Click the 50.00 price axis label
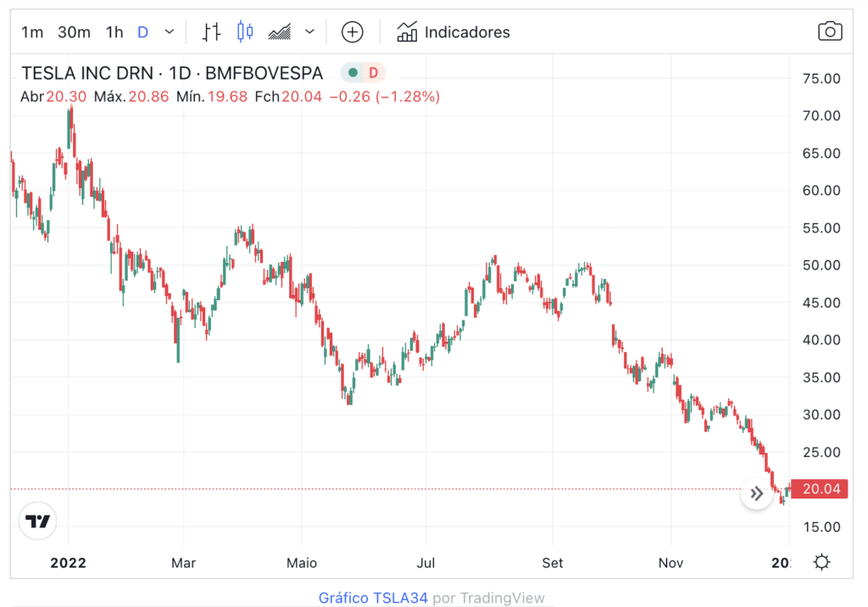Viewport: 868px width, 607px height. (x=821, y=265)
